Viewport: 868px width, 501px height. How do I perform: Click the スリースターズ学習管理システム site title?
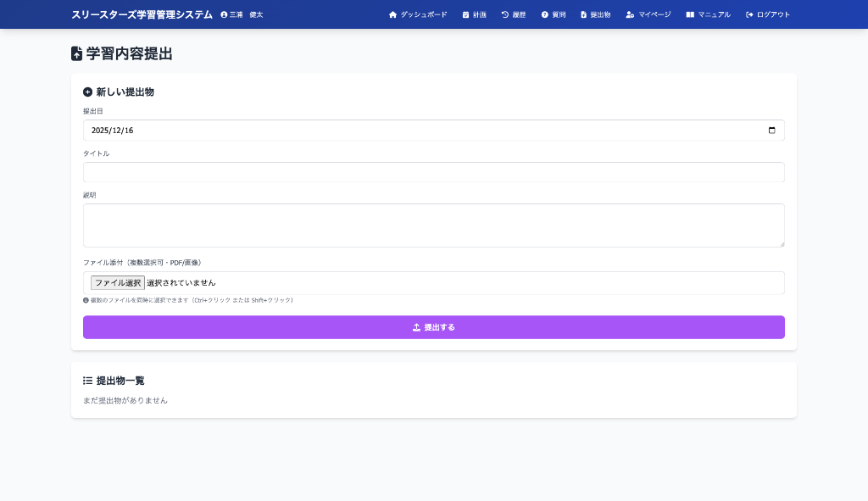[x=142, y=14]
